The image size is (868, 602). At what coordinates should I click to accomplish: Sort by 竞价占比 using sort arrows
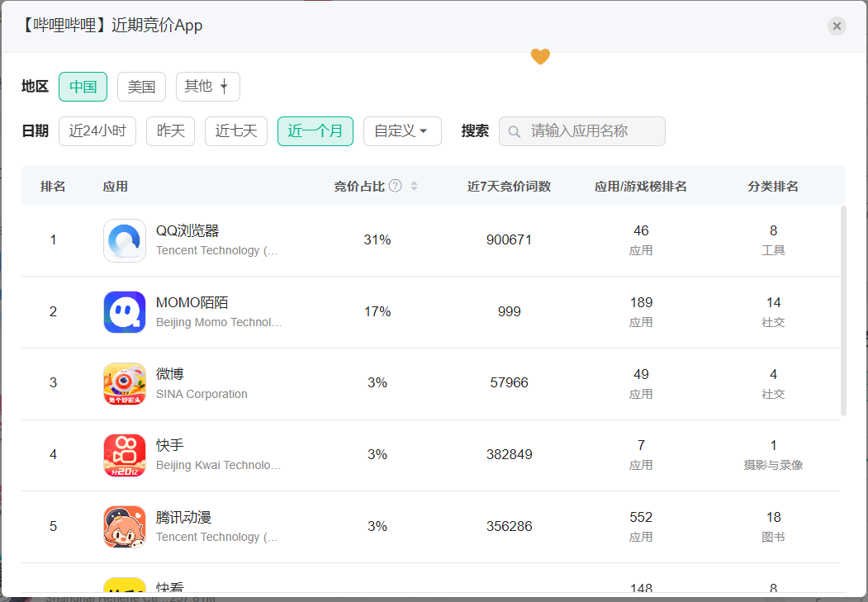point(414,186)
